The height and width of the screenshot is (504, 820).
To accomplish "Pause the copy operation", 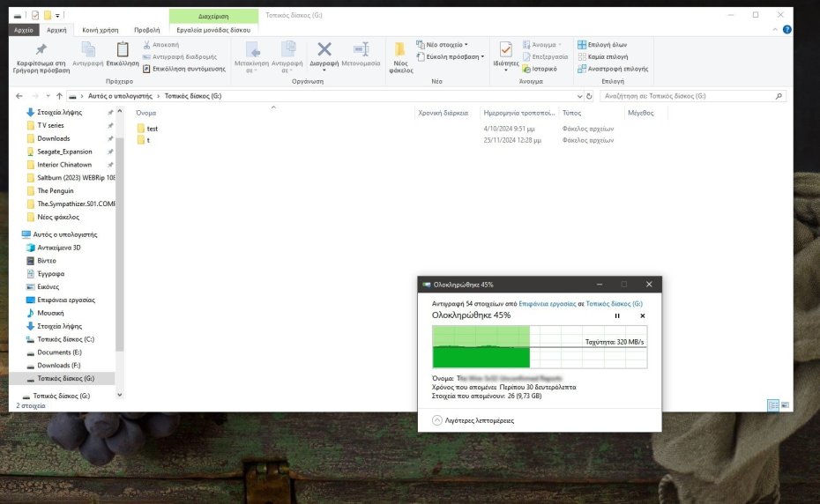I will (617, 315).
